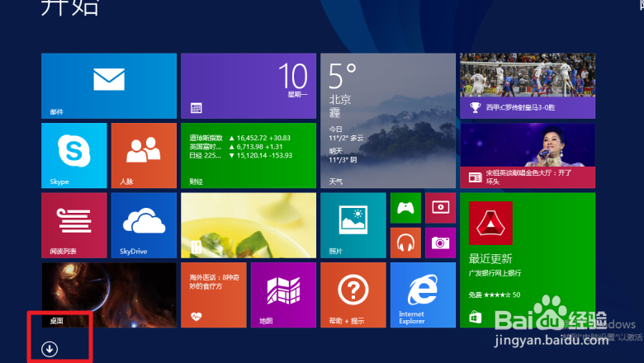This screenshot has height=363, width=644.
Task: Open the Camera tile
Action: pos(440,243)
